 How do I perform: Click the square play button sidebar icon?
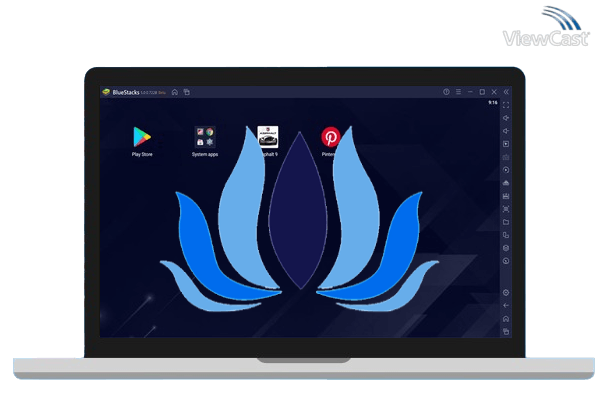tap(506, 144)
